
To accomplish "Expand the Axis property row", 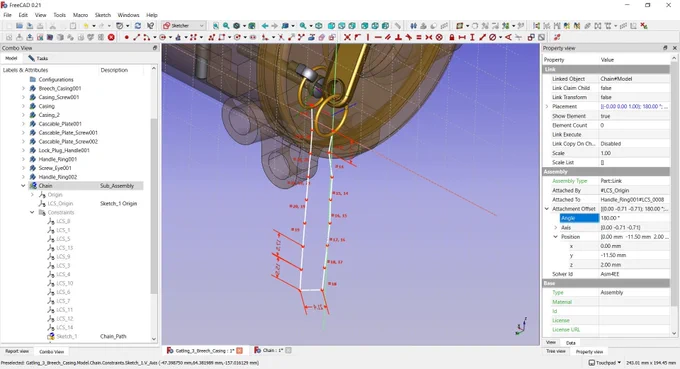I will 556,227.
